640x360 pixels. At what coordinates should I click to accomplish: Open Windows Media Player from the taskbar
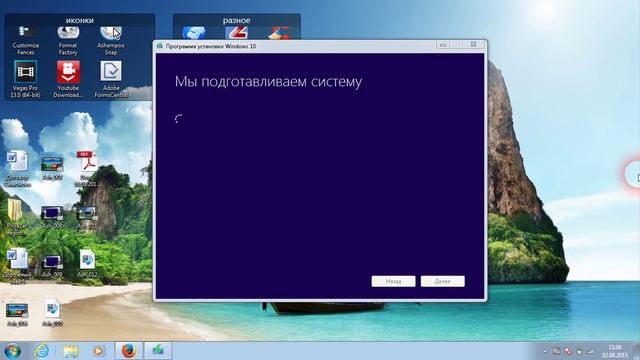point(99,351)
